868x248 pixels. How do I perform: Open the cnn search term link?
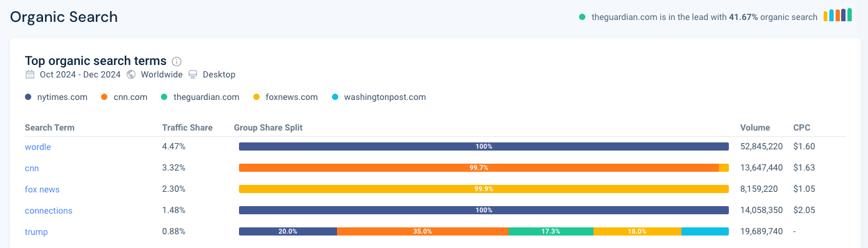coord(32,168)
